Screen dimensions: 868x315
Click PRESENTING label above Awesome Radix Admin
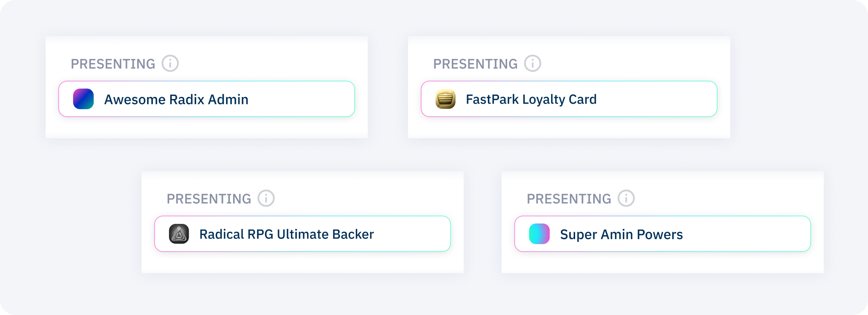click(113, 64)
